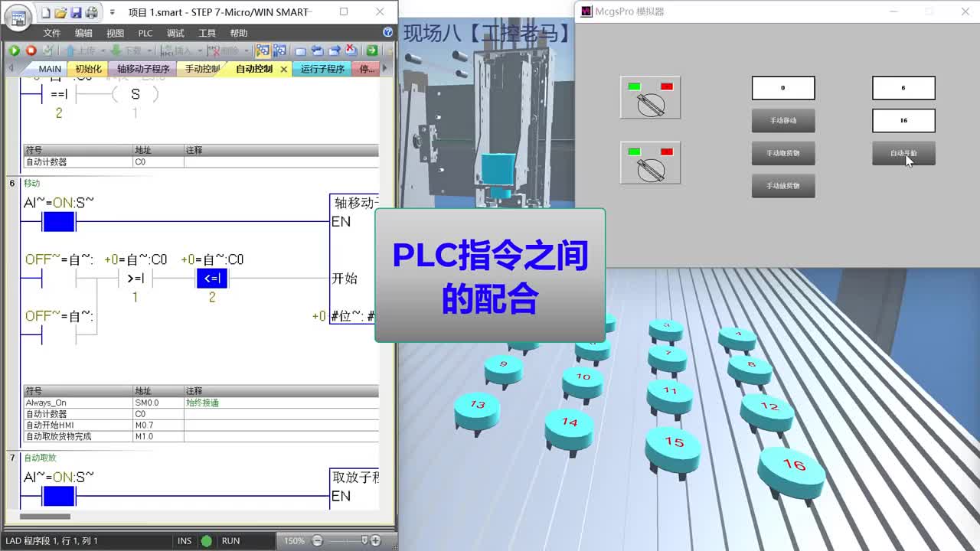Screen dimensions: 980x551
Task: Select the highlighted <=I compare contact
Action: pos(212,279)
